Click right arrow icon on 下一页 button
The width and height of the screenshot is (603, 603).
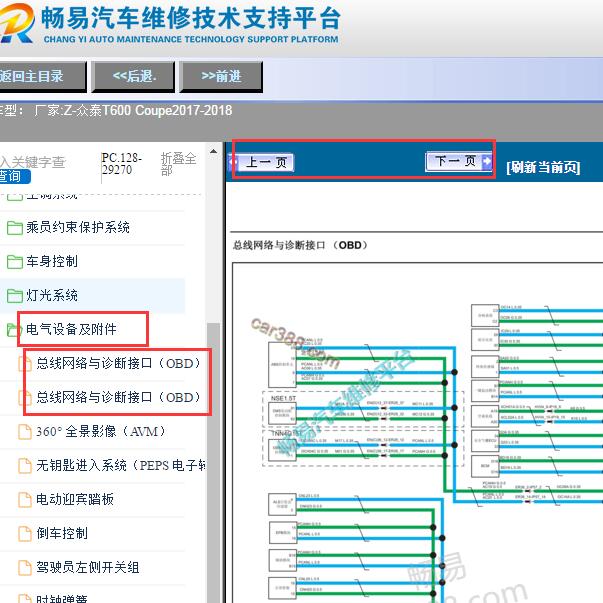486,161
